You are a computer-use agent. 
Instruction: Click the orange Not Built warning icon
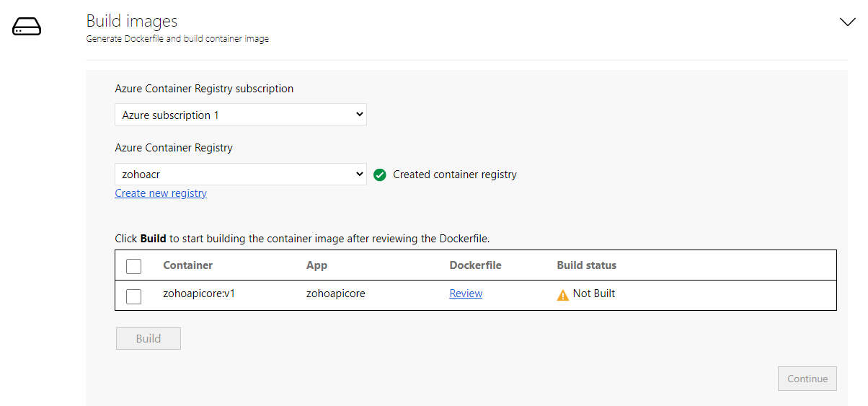[x=563, y=295]
